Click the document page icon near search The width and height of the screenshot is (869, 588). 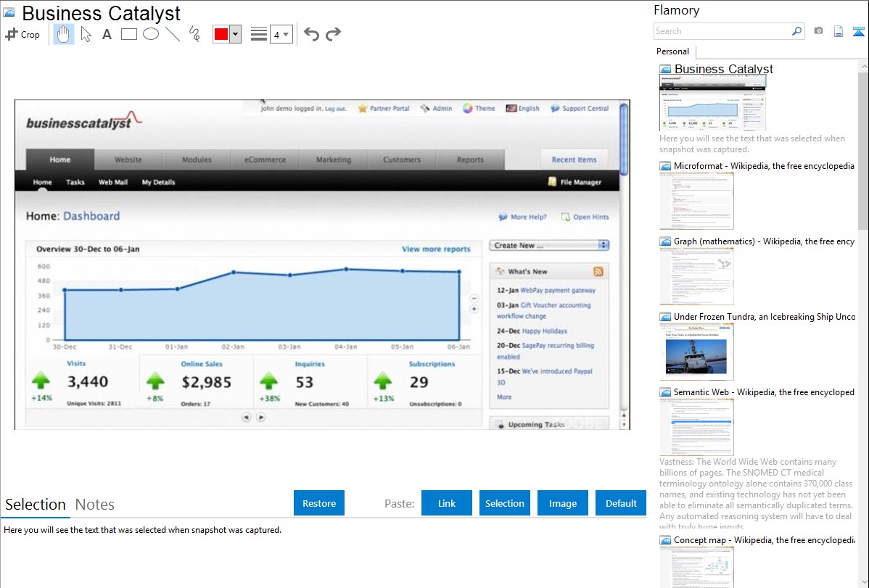(839, 31)
